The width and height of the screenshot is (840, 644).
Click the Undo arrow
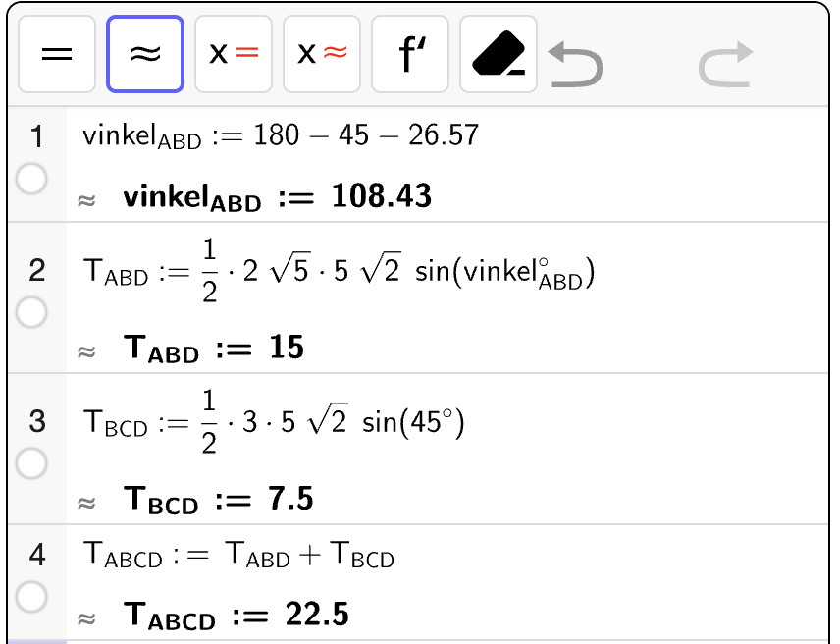[576, 64]
